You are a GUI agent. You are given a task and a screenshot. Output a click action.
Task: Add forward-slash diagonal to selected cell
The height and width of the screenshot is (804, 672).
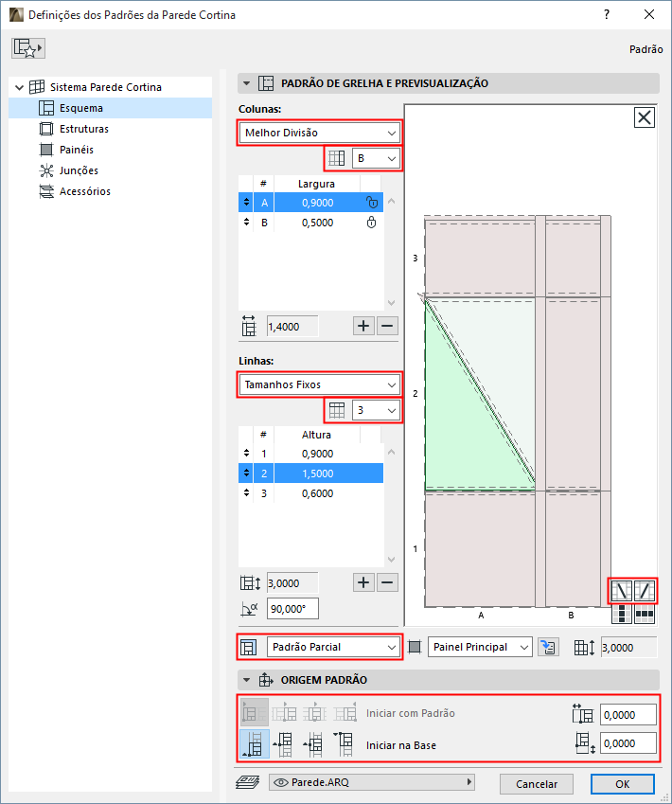point(645,591)
